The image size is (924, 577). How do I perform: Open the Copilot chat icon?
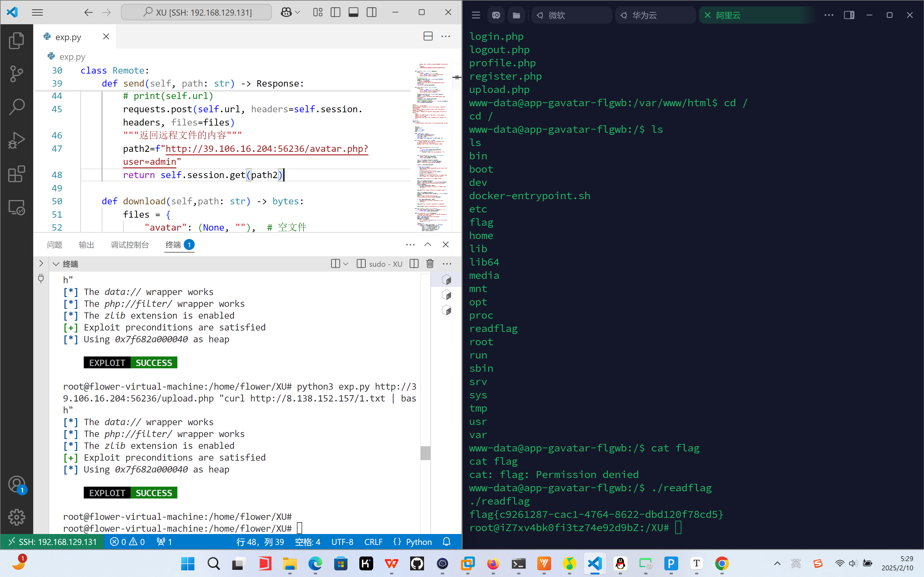286,13
